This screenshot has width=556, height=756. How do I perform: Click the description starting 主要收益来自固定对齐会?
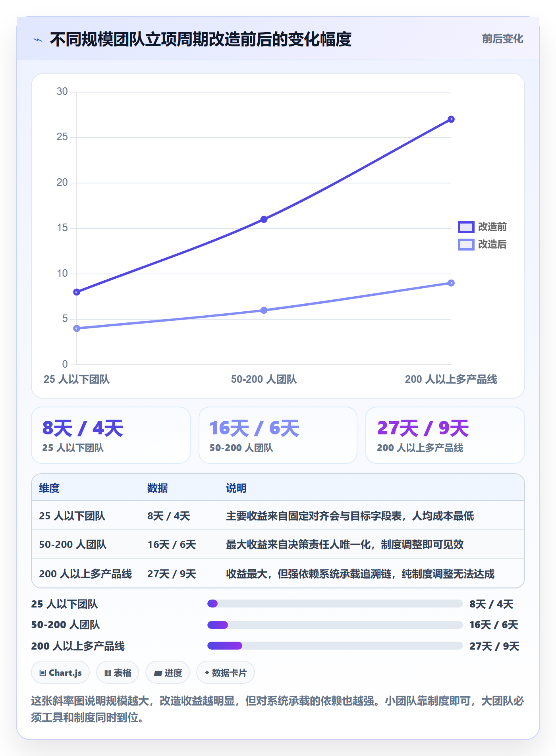[350, 516]
